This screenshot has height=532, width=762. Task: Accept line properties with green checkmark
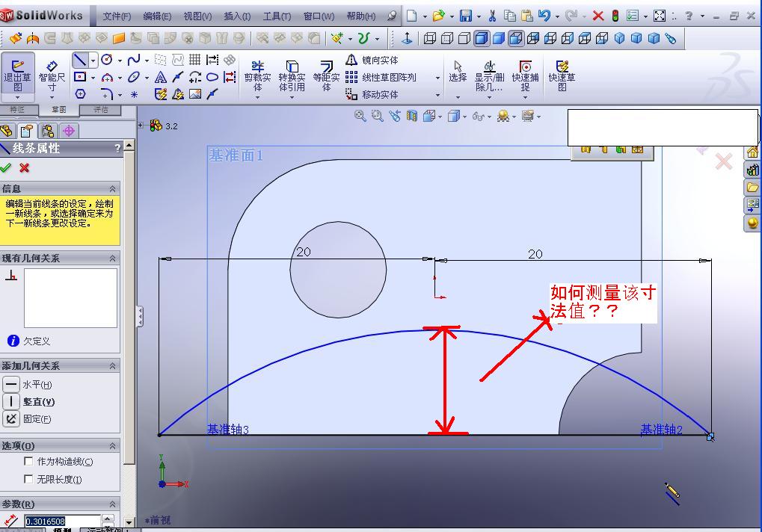5,167
